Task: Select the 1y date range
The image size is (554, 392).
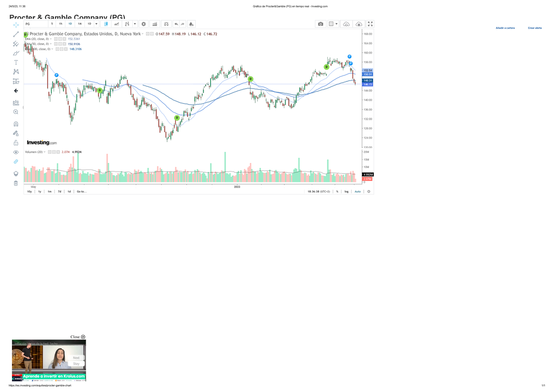Action: coord(40,191)
